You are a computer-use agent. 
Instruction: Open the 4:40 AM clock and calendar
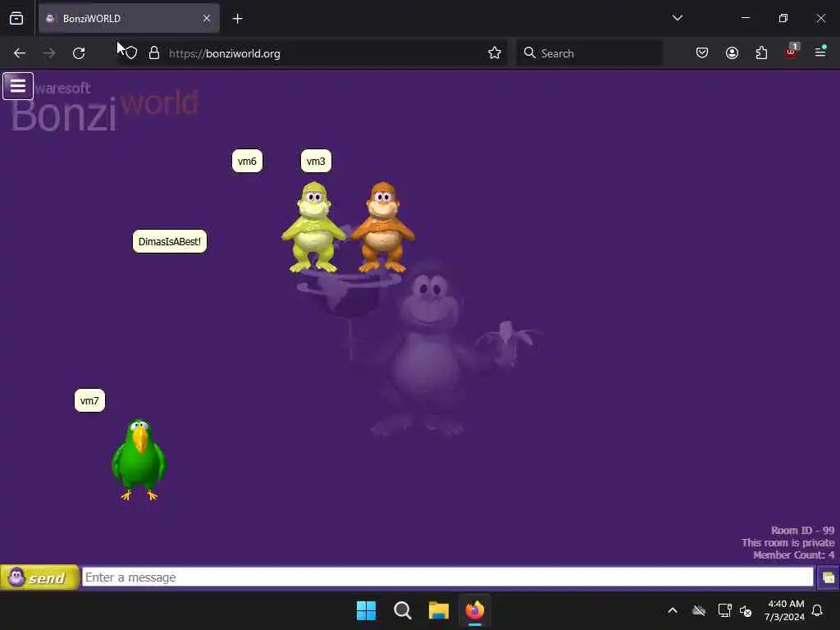785,610
